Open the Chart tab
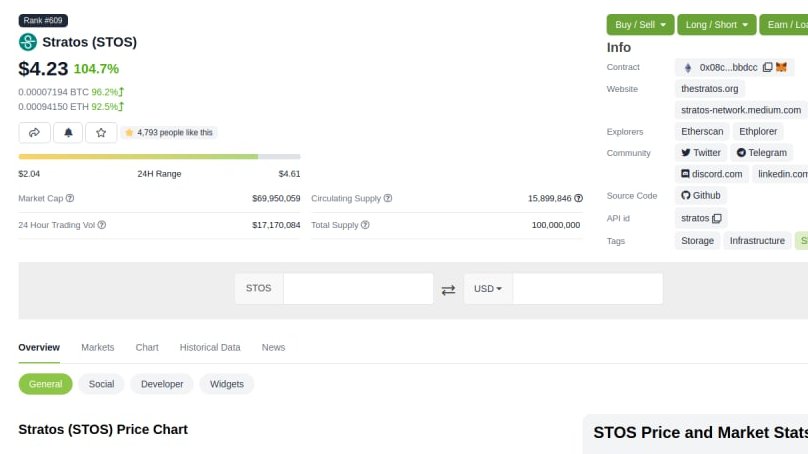The width and height of the screenshot is (808, 454). (x=147, y=347)
